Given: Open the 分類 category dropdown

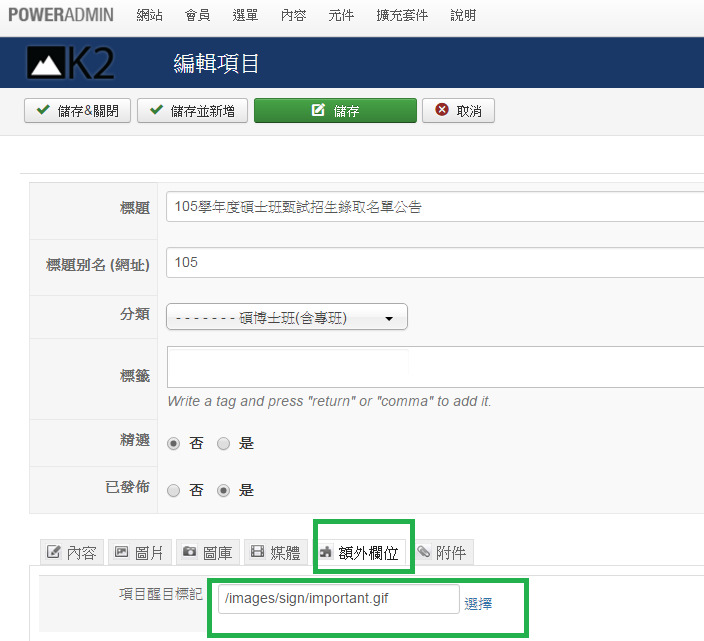Looking at the screenshot, I should (x=287, y=317).
